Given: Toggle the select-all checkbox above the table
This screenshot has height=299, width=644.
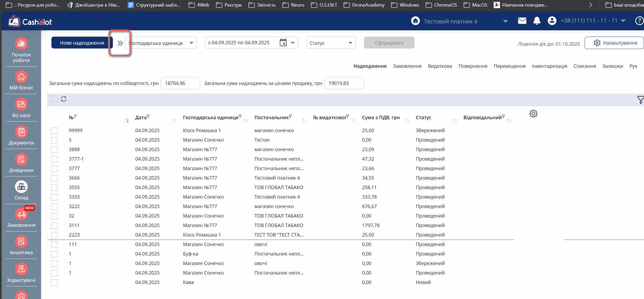Looking at the screenshot, I should [x=54, y=99].
